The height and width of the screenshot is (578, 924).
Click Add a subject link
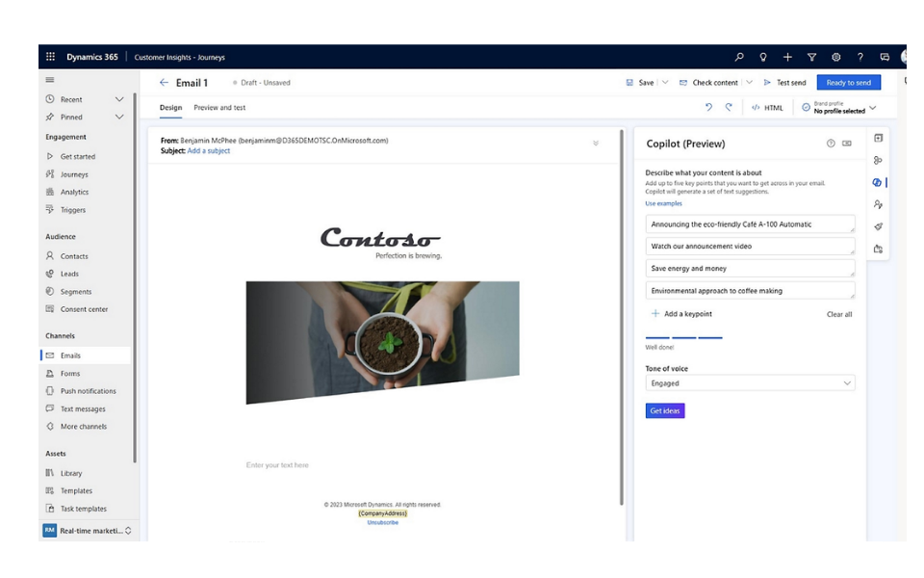(209, 151)
